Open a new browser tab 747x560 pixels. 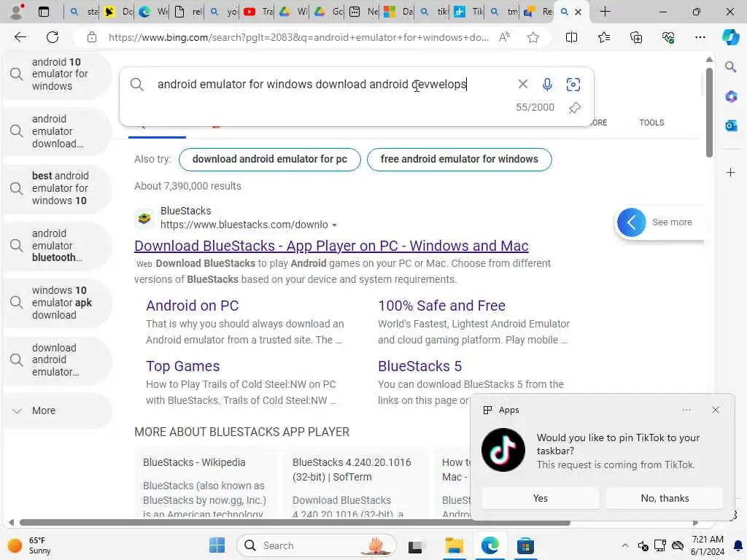click(x=605, y=12)
